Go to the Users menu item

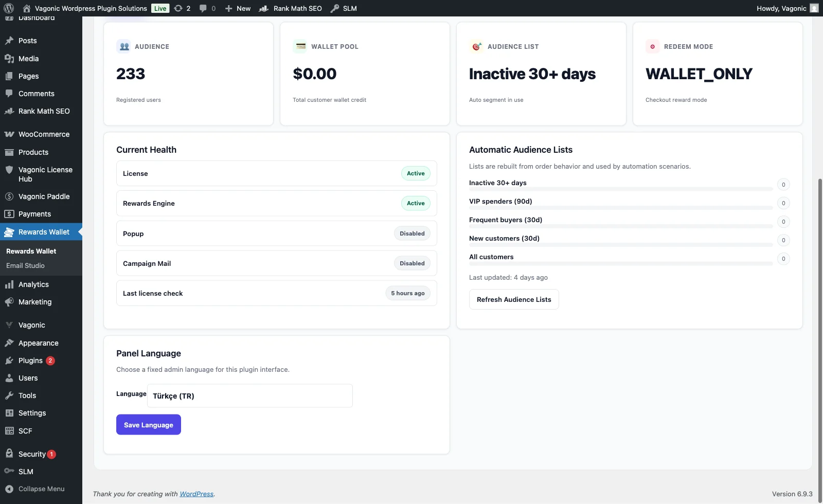28,378
